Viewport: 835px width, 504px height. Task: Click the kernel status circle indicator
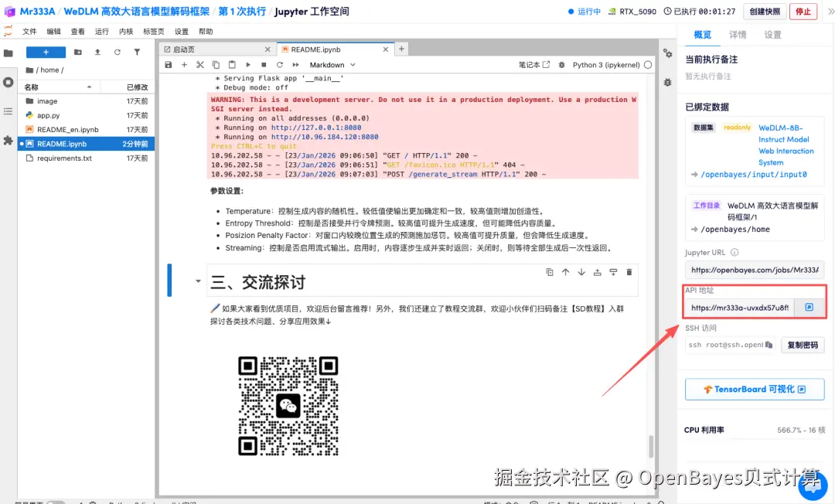tap(648, 65)
